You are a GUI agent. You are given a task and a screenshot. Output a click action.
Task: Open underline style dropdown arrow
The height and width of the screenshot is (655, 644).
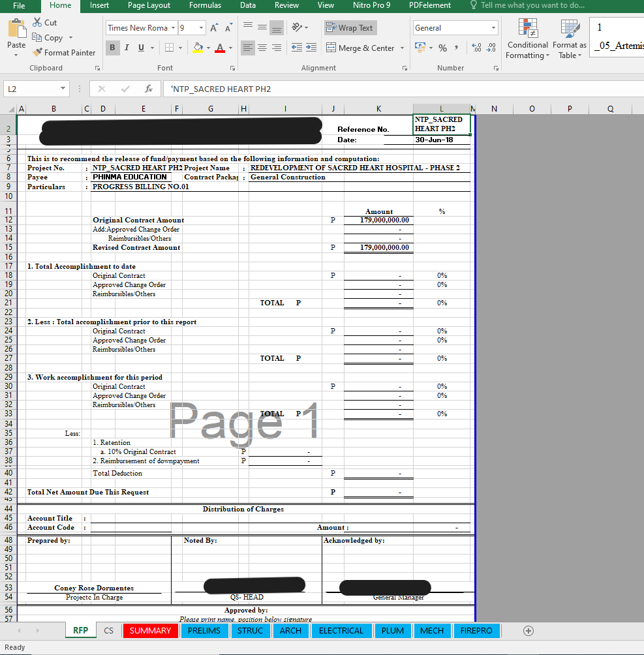(x=152, y=48)
